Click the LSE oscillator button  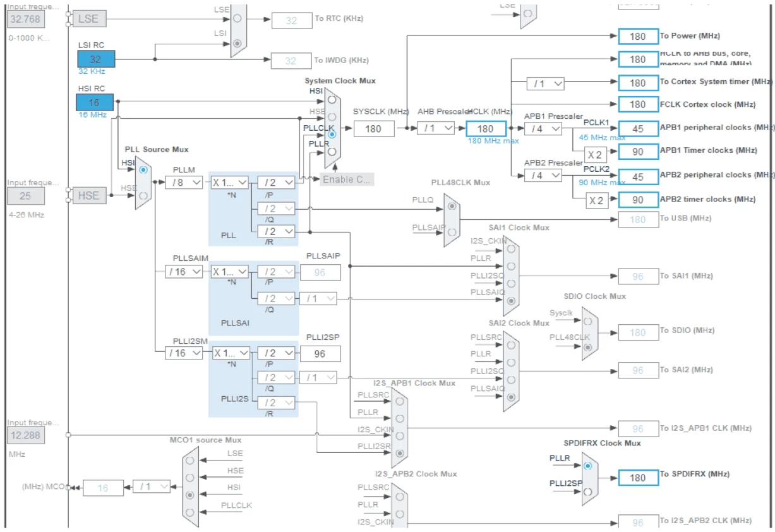click(88, 19)
